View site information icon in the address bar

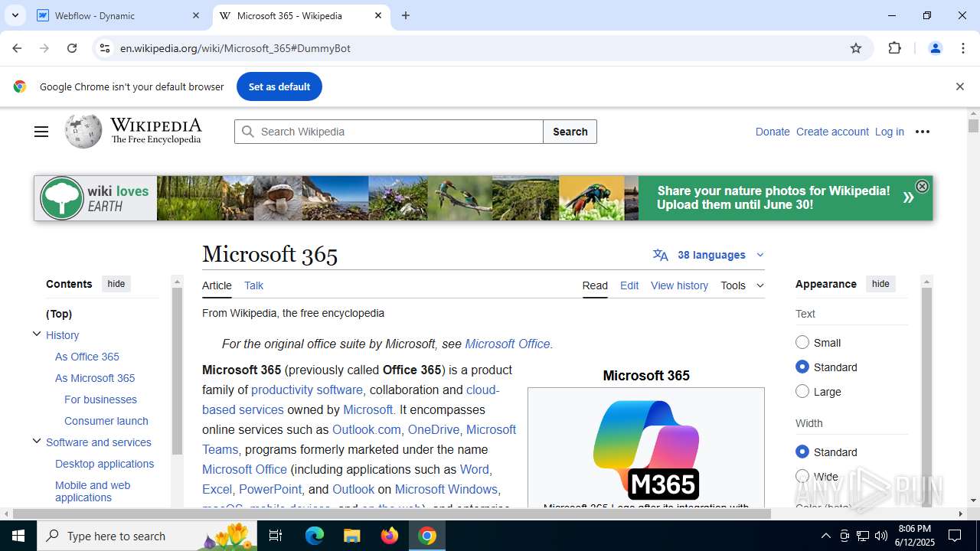point(105,48)
